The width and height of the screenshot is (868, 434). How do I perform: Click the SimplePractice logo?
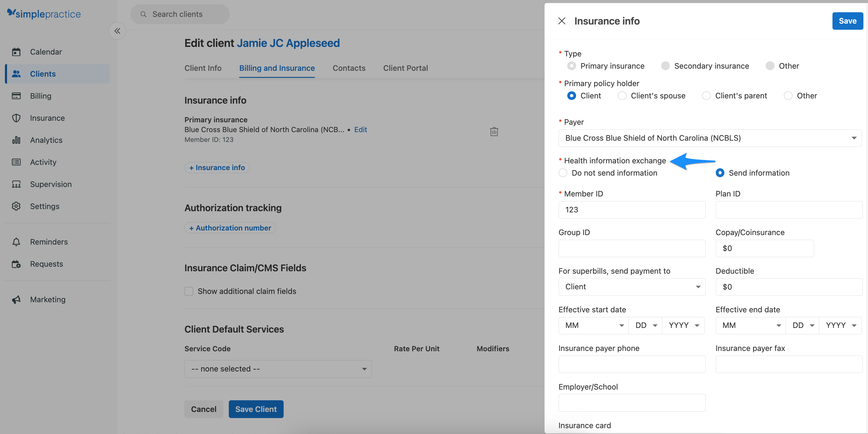44,14
